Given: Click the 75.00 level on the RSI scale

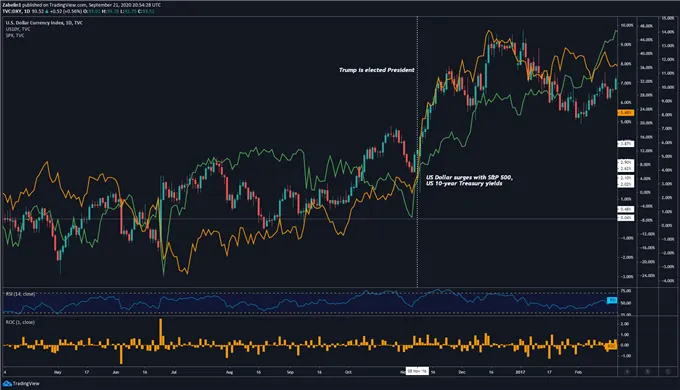Looking at the screenshot, I should 626,291.
